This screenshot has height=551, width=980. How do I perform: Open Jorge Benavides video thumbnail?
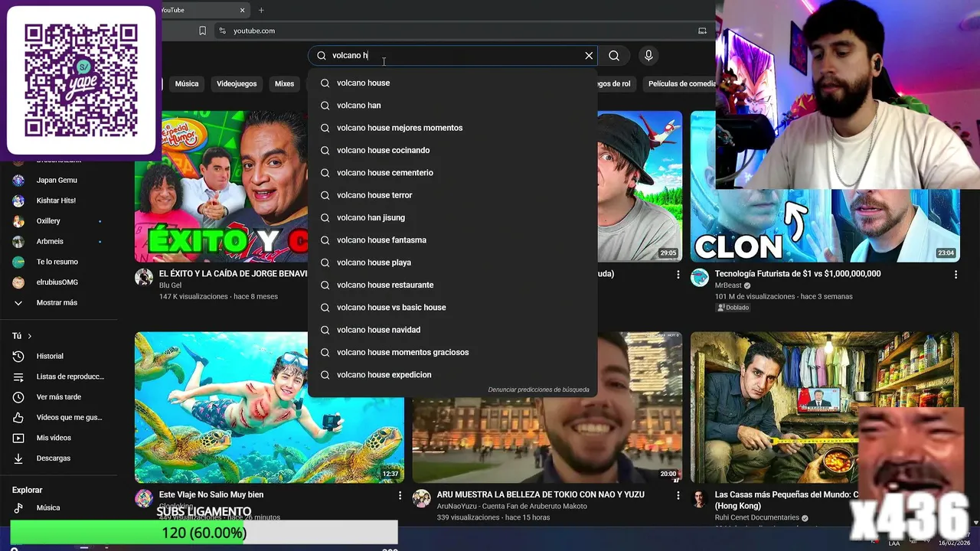pos(221,186)
